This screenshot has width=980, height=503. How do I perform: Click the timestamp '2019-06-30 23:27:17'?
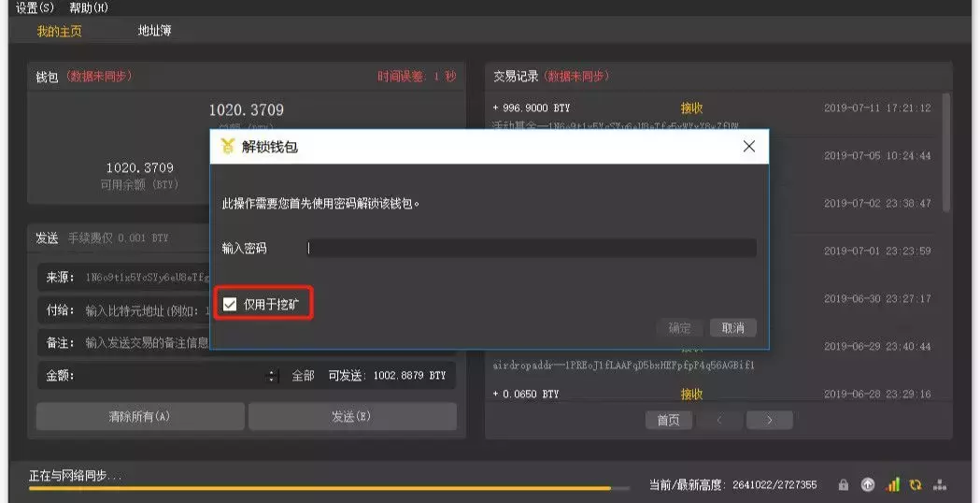877,298
